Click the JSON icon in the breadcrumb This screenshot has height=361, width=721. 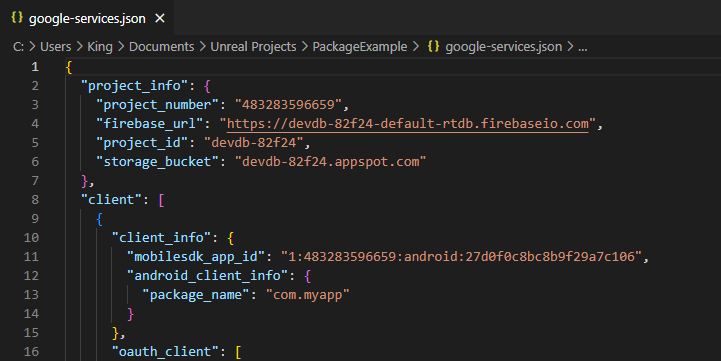[433, 46]
